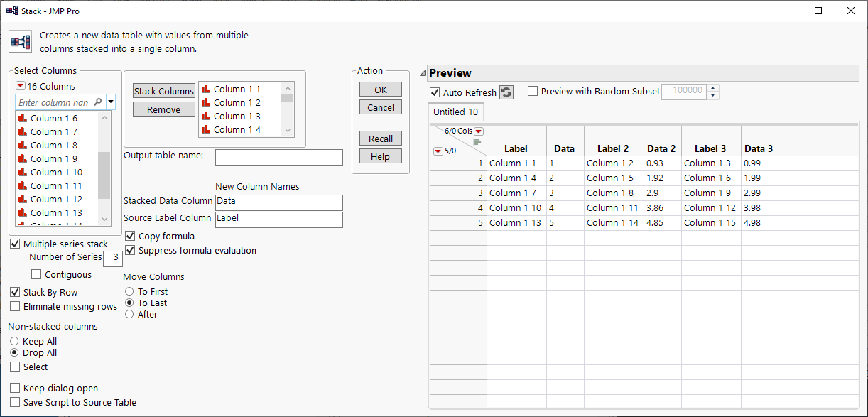Switch to the Untitled 10 tab
The height and width of the screenshot is (417, 868).
(x=456, y=112)
